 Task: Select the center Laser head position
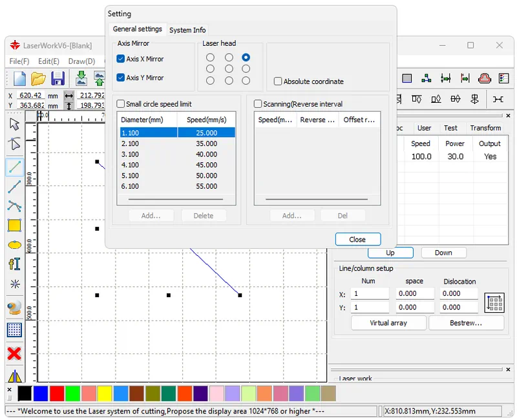pos(229,69)
